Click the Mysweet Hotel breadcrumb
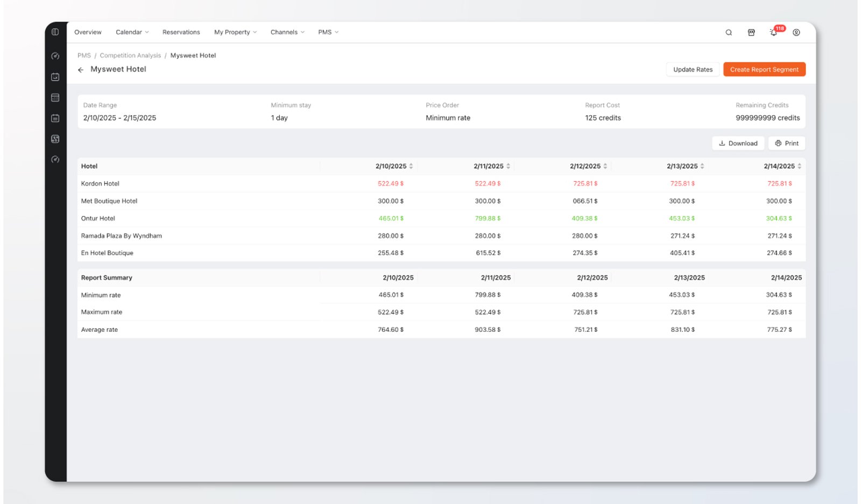This screenshot has width=861, height=504. point(193,55)
